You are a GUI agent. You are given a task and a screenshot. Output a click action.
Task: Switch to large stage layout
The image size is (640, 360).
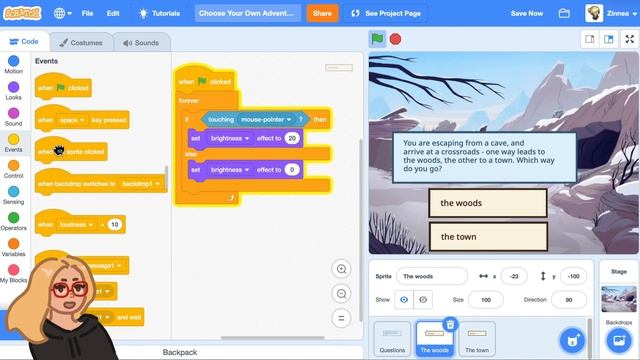point(609,39)
